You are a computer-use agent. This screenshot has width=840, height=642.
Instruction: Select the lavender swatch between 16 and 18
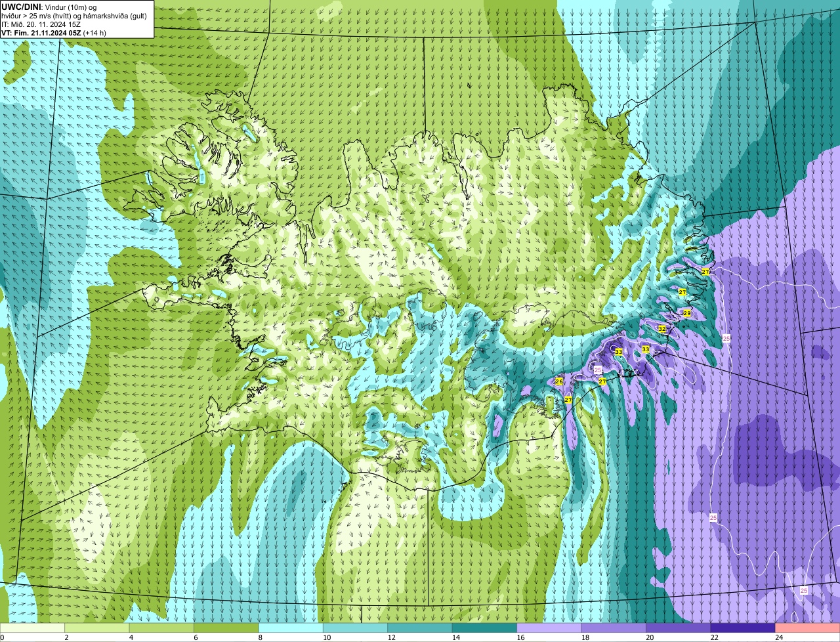(549, 628)
